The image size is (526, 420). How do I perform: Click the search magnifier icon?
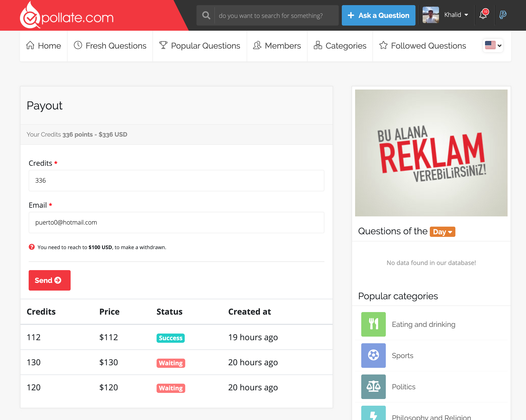(x=206, y=15)
